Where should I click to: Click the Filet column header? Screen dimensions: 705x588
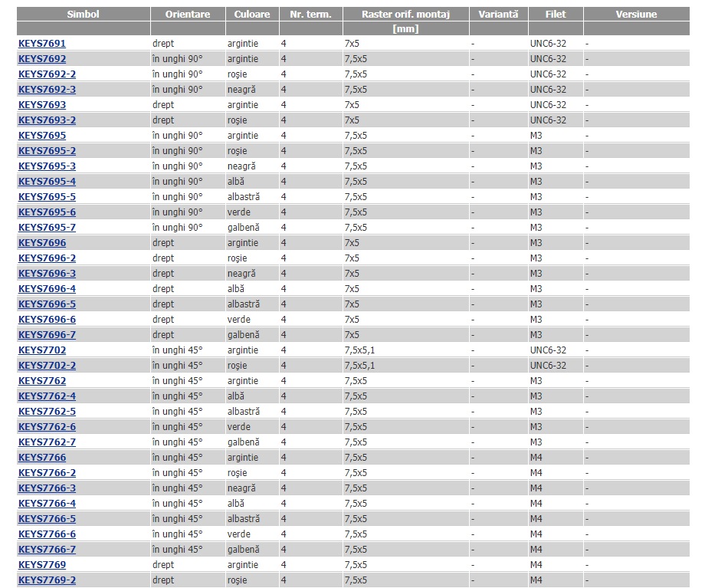tap(556, 15)
